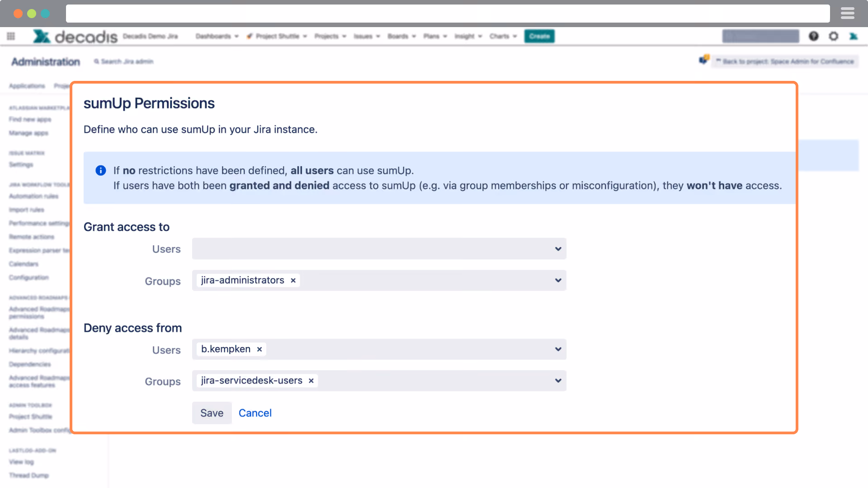Click the Decadis Demo Jira title
This screenshot has height=488, width=868.
[x=150, y=36]
